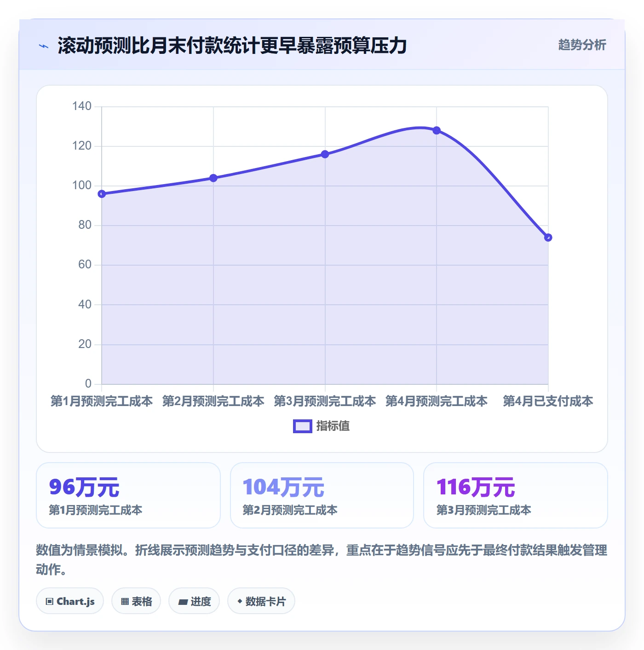Screen dimensions: 644x650
Task: Click the 100 y-axis tick label
Action: click(82, 186)
